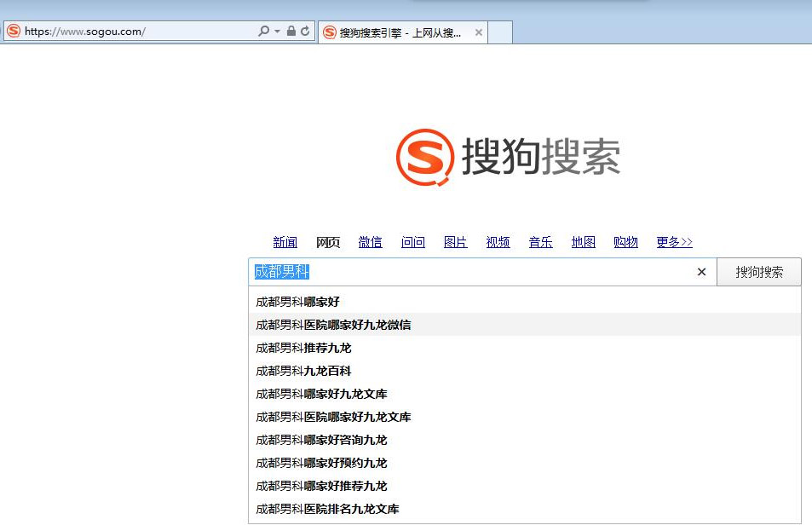The width and height of the screenshot is (812, 531).
Task: Click the search magnifier icon in address bar
Action: point(264,32)
